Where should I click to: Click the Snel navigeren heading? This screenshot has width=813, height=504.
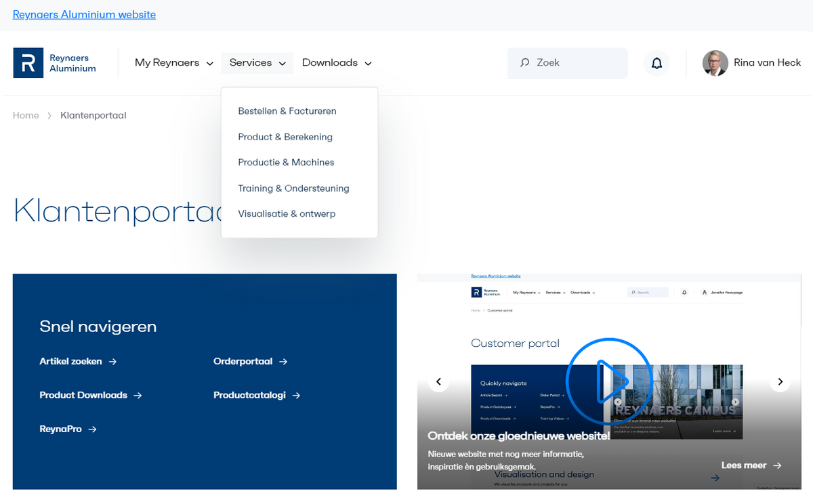(x=98, y=327)
